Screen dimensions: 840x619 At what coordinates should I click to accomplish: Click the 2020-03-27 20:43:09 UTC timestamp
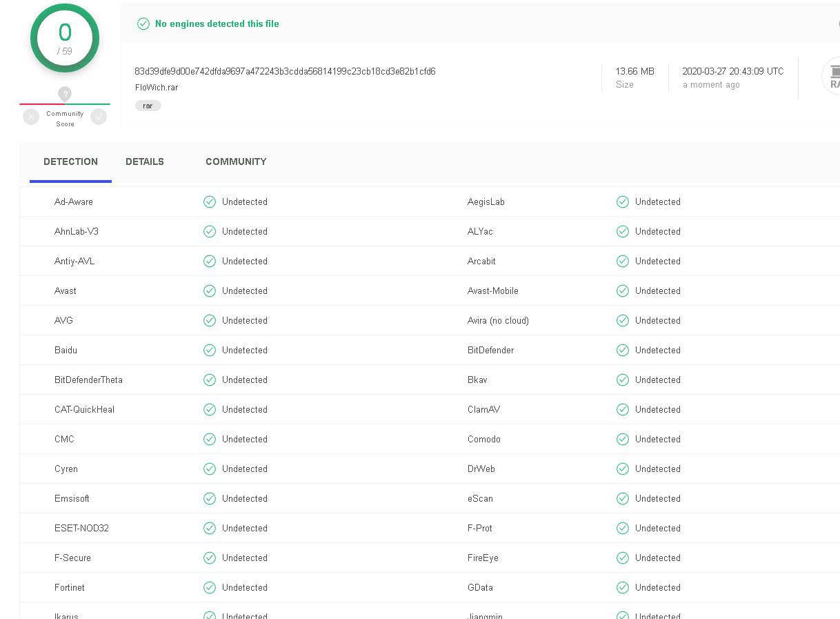(x=733, y=71)
